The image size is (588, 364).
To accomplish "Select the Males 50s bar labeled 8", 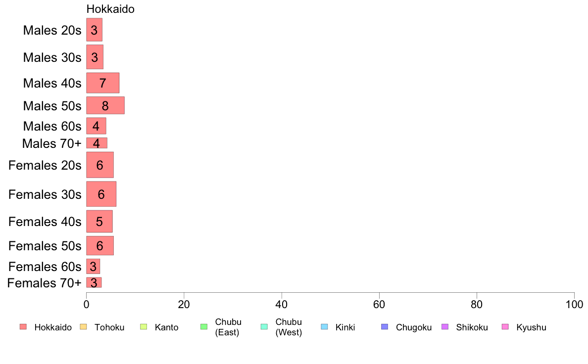I will point(105,105).
